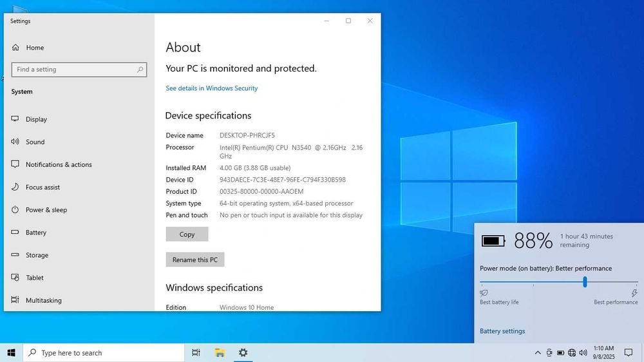
Task: Click the battery tray icon
Action: (561, 352)
